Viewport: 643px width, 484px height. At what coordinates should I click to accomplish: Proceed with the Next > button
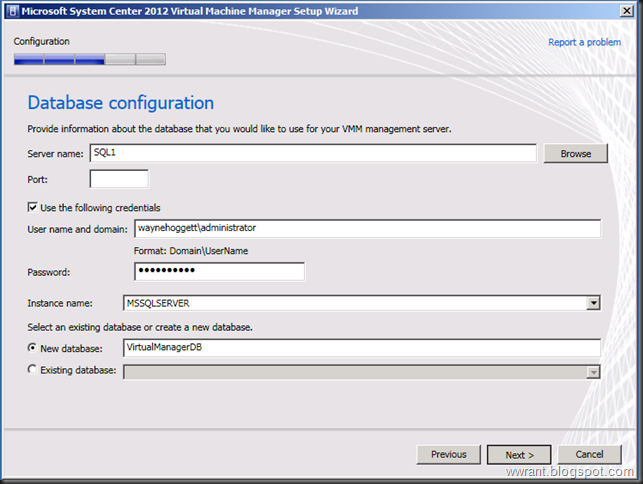coord(519,455)
